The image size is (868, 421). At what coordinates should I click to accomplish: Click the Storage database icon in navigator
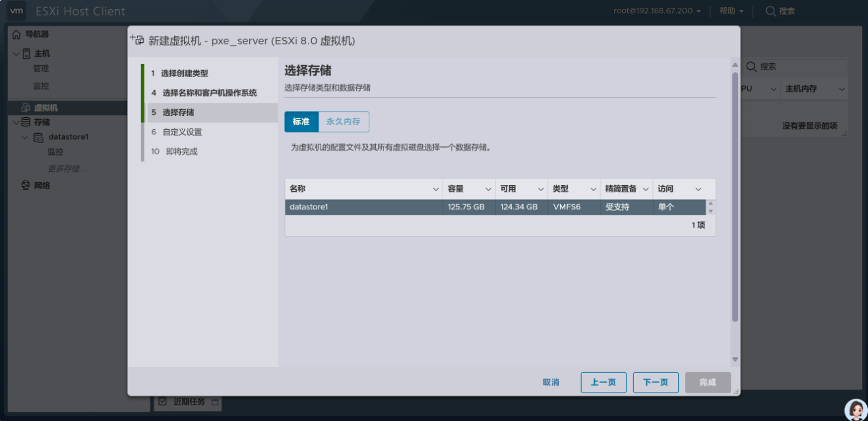(x=26, y=122)
